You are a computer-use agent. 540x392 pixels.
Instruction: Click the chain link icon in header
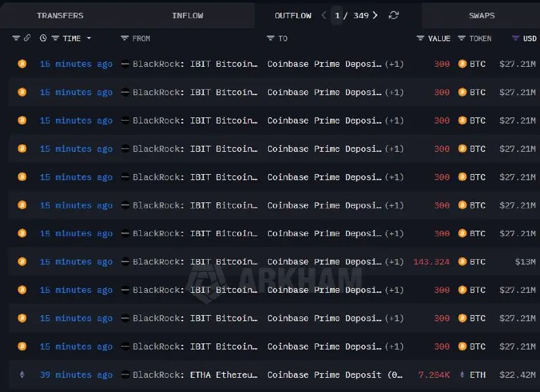click(27, 38)
